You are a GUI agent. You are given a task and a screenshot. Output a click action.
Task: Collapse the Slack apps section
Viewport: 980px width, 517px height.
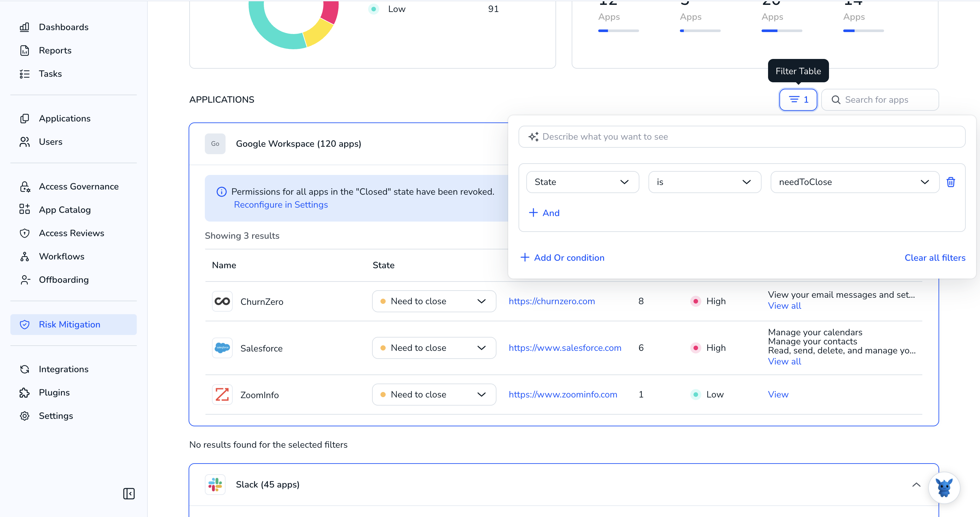916,485
